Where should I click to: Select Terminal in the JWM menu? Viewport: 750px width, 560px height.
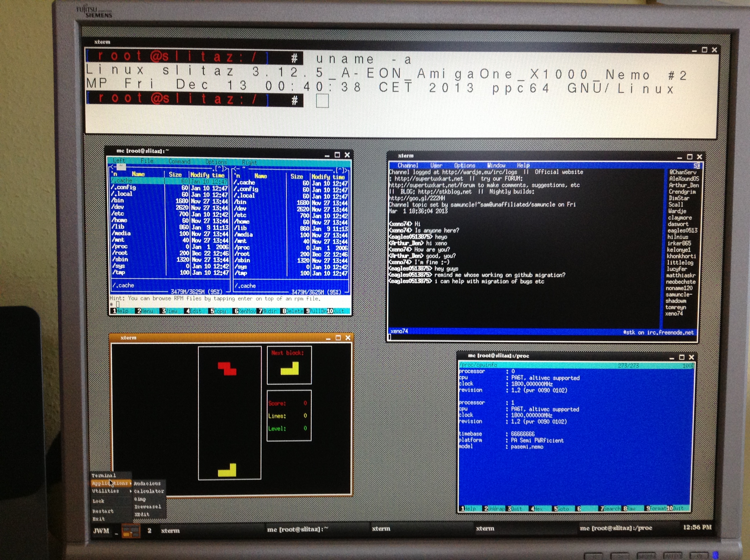tap(104, 475)
